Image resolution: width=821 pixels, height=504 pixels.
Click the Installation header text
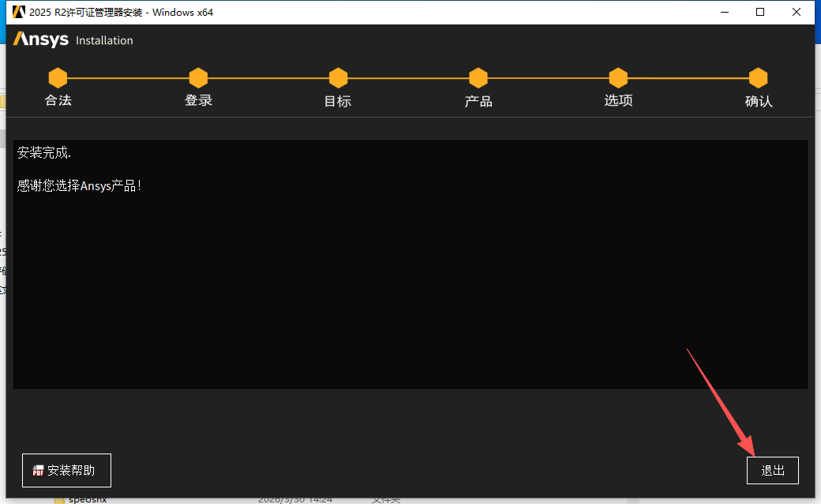(x=104, y=40)
